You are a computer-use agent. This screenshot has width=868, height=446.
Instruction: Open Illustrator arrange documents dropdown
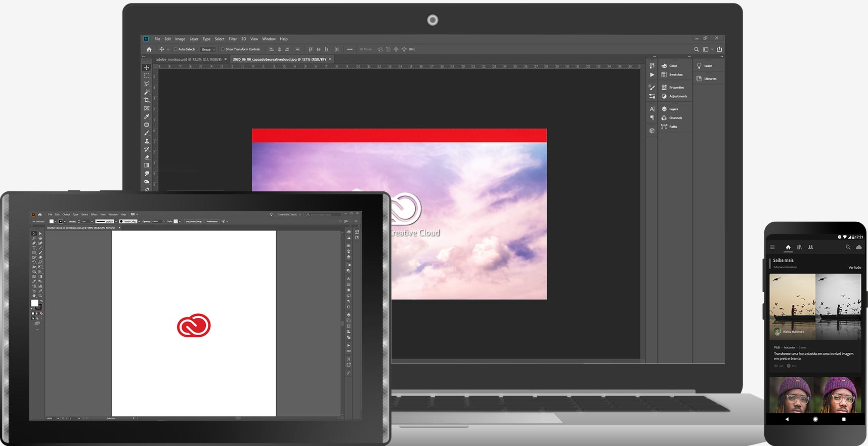tap(135, 214)
